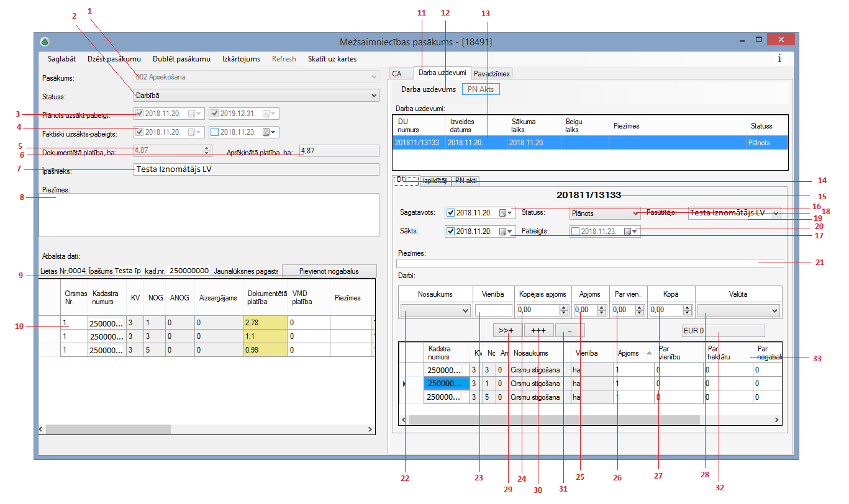The height and width of the screenshot is (504, 849).
Task: Uncheck the Sagatavots date checkbox
Action: [x=451, y=213]
